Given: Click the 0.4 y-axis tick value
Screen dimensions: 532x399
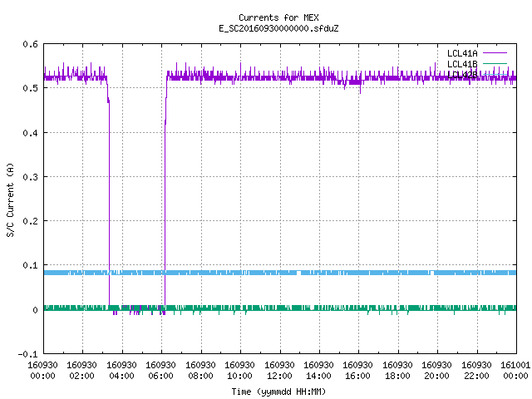Looking at the screenshot, I should (30, 133).
